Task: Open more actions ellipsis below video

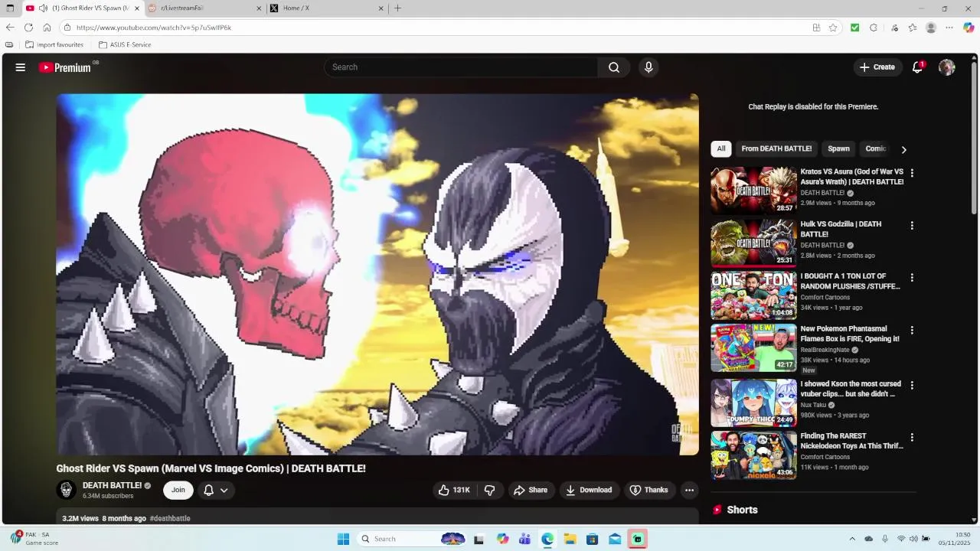Action: [689, 490]
